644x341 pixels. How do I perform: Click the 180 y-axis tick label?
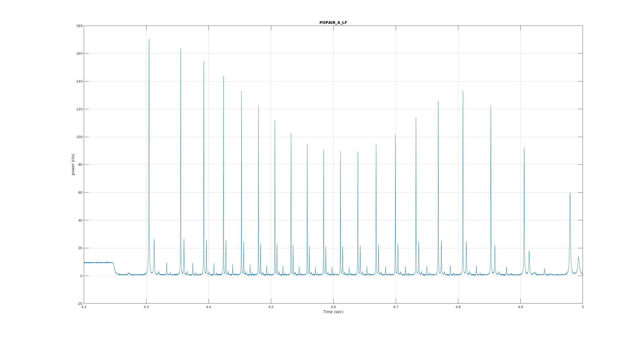point(79,26)
